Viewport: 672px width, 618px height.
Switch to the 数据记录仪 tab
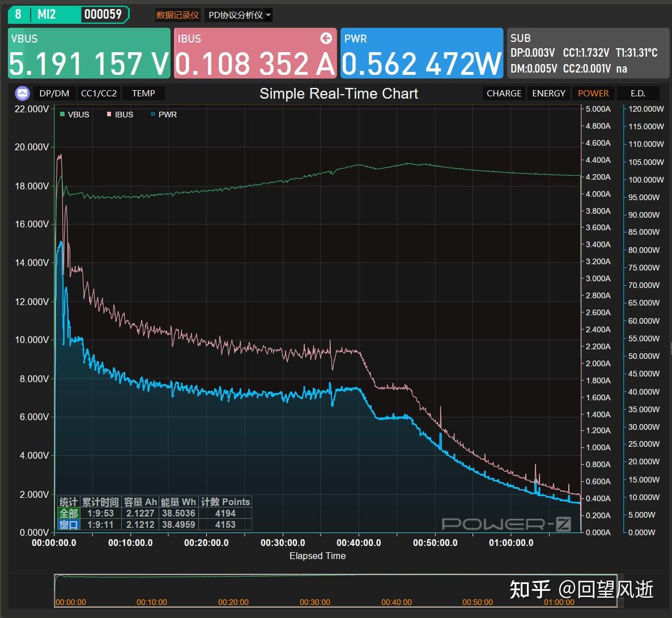177,15
